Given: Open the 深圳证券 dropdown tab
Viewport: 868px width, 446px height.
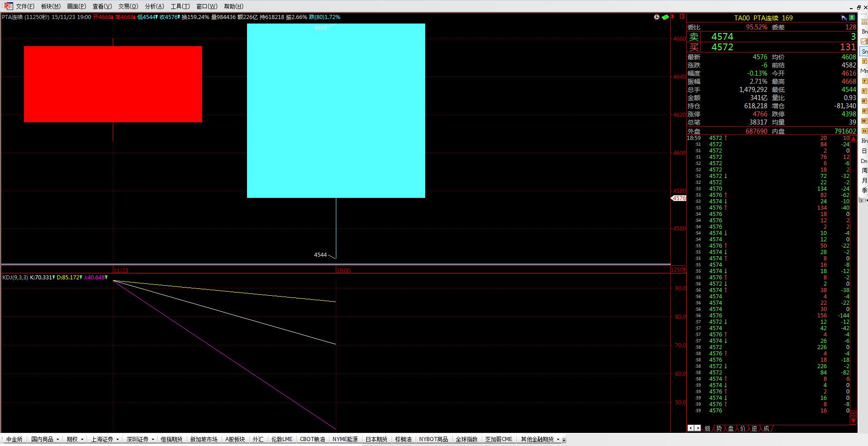Looking at the screenshot, I should pyautogui.click(x=141, y=439).
